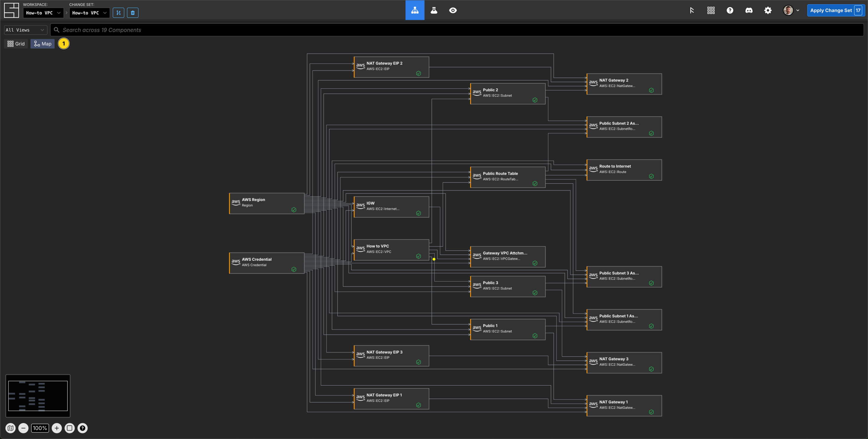Select the IGW node
The width and height of the screenshot is (868, 439).
tap(391, 207)
